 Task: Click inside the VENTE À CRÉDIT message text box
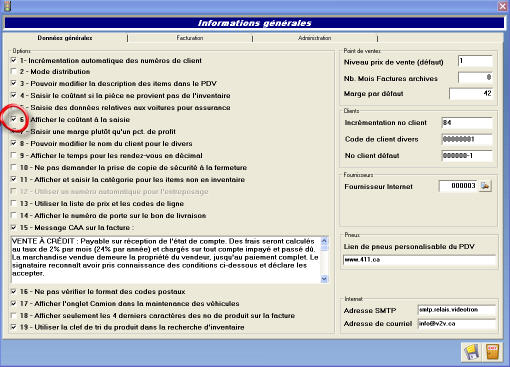tap(166, 260)
